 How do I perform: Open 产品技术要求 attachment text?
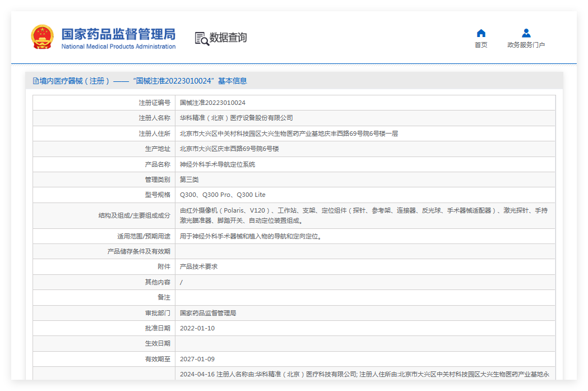tap(199, 266)
